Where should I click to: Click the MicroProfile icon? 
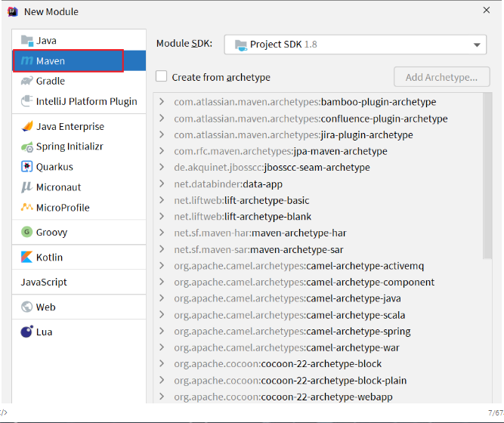click(x=27, y=207)
